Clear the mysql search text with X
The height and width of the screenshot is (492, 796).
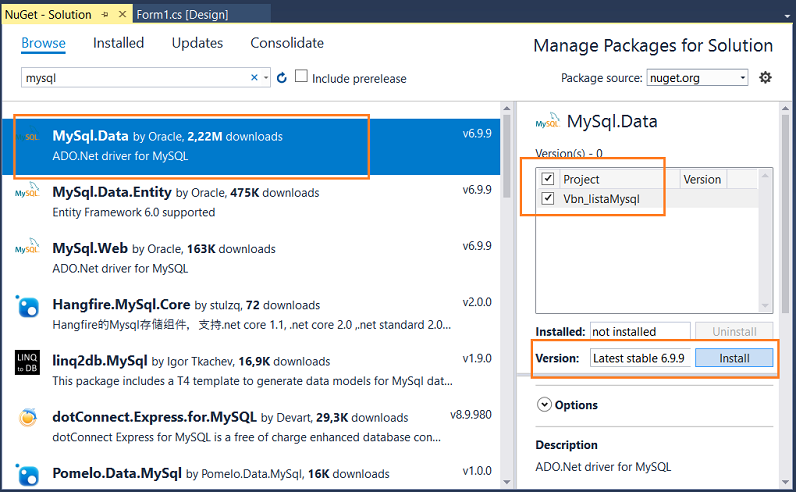(254, 77)
